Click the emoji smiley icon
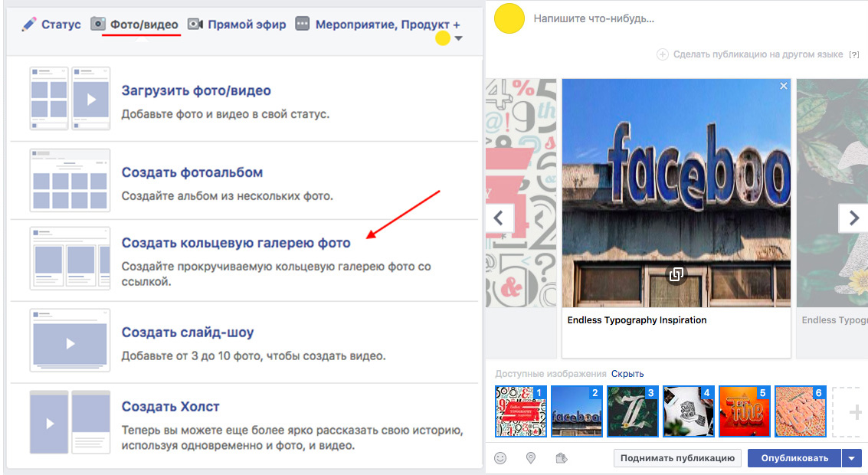 pos(500,458)
